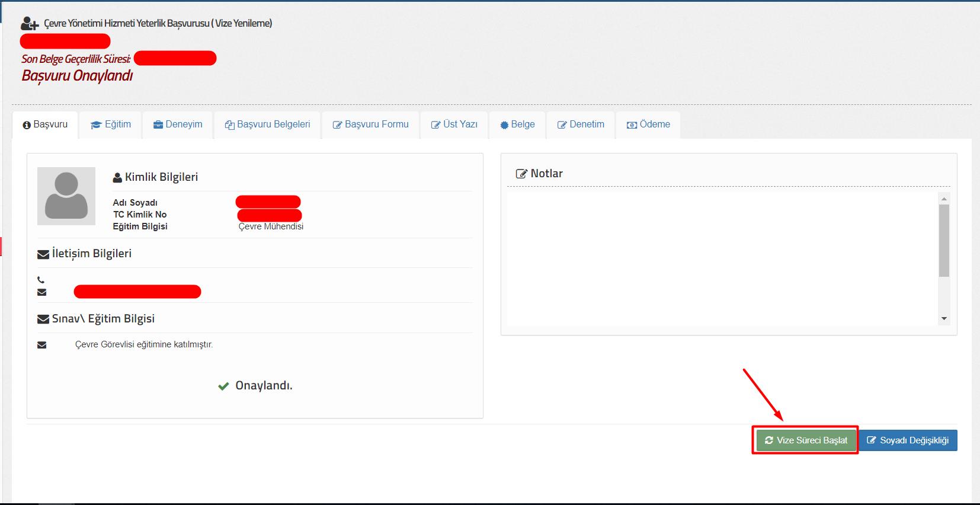This screenshot has width=980, height=505.
Task: Open the Belge tab
Action: point(517,124)
